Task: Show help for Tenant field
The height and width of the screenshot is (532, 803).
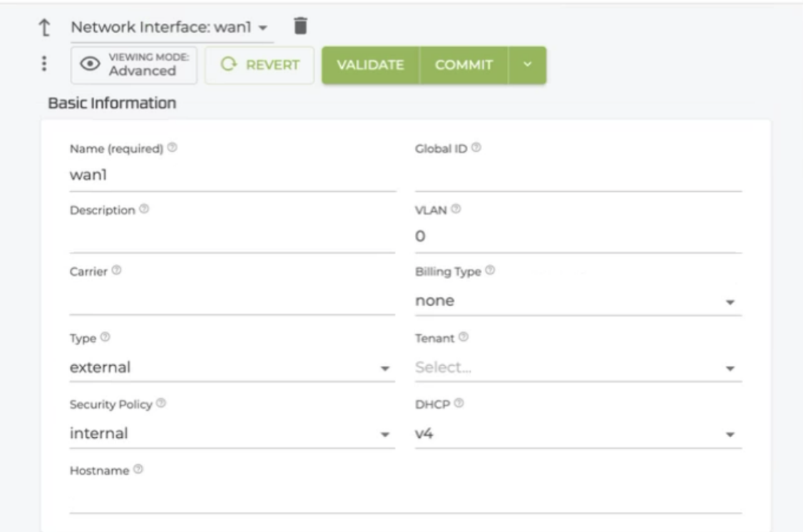Action: (x=464, y=337)
